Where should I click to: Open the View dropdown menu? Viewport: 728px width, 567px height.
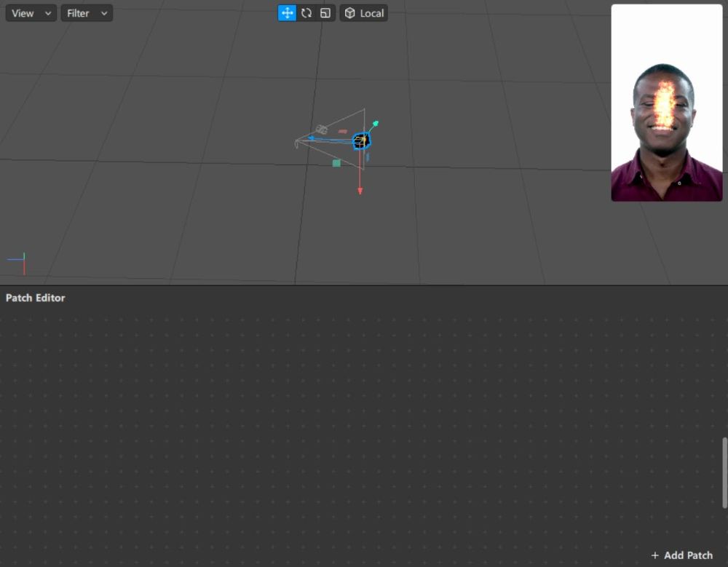coord(31,13)
